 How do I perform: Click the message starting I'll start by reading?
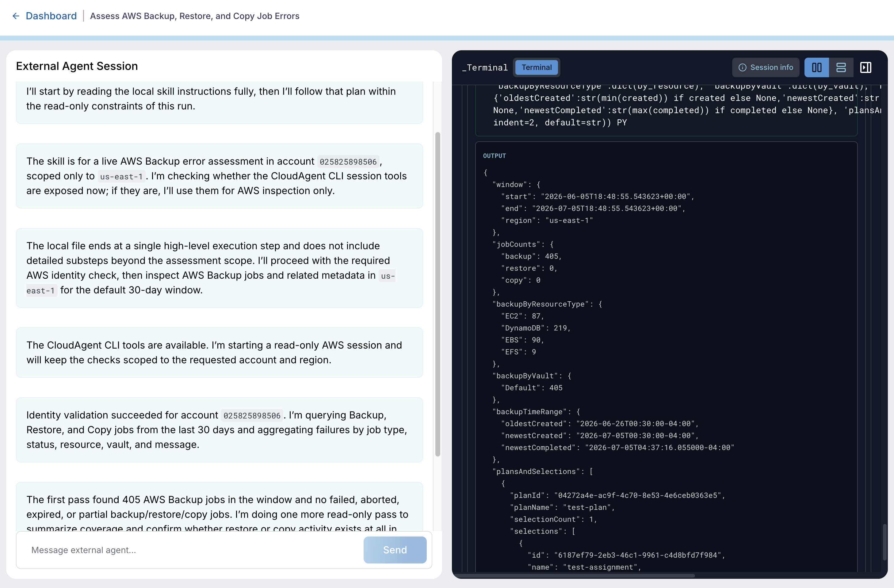point(220,102)
